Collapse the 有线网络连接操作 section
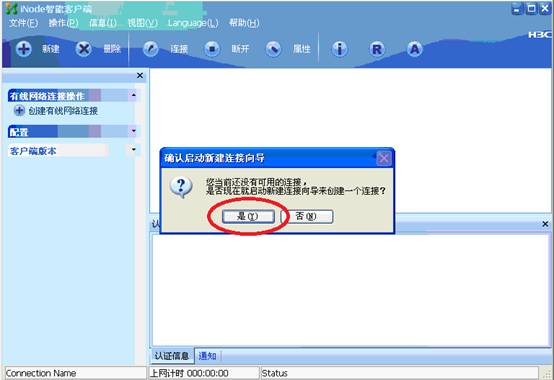This screenshot has width=554, height=380. [134, 95]
